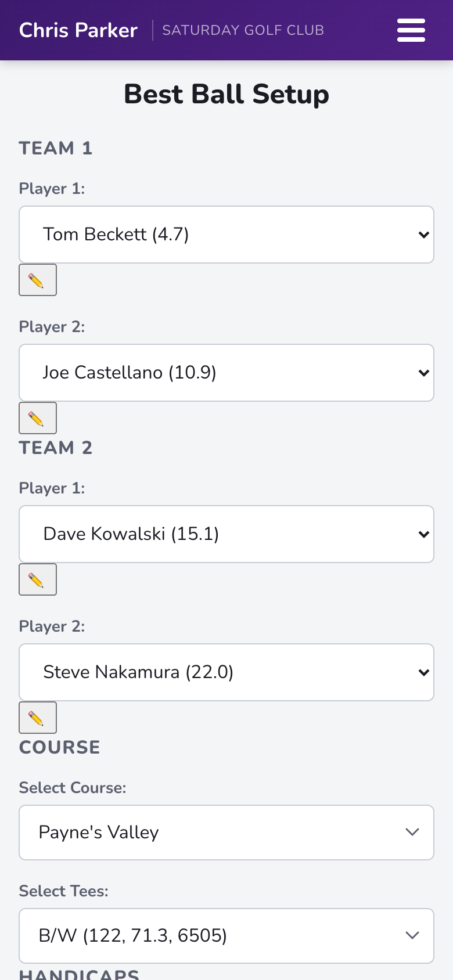
Task: Open the Tom Beckett (4.7) player dropdown
Action: [227, 235]
